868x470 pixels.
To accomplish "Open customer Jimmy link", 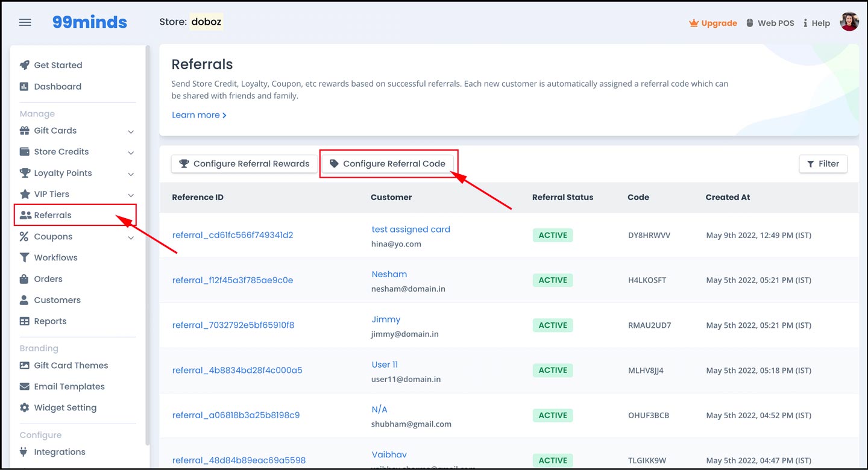I will click(x=386, y=319).
